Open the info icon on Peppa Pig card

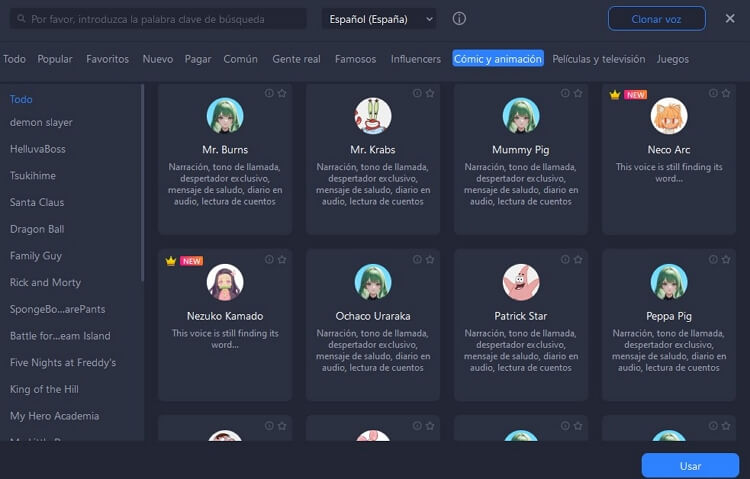point(713,259)
